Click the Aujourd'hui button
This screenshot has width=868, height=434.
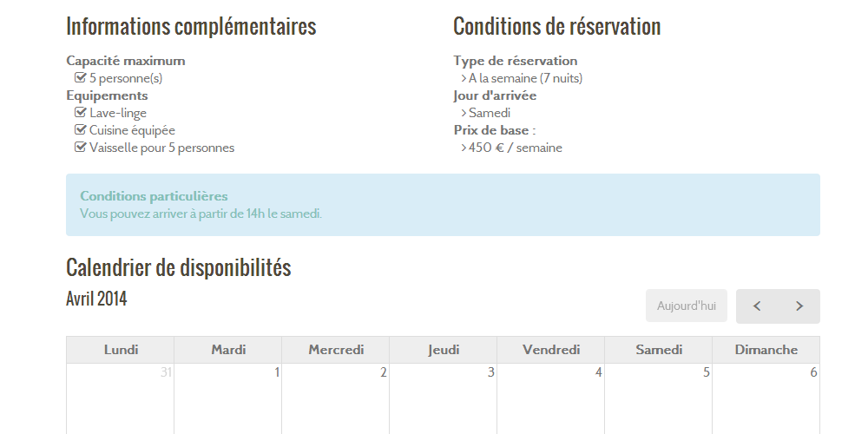pyautogui.click(x=686, y=306)
